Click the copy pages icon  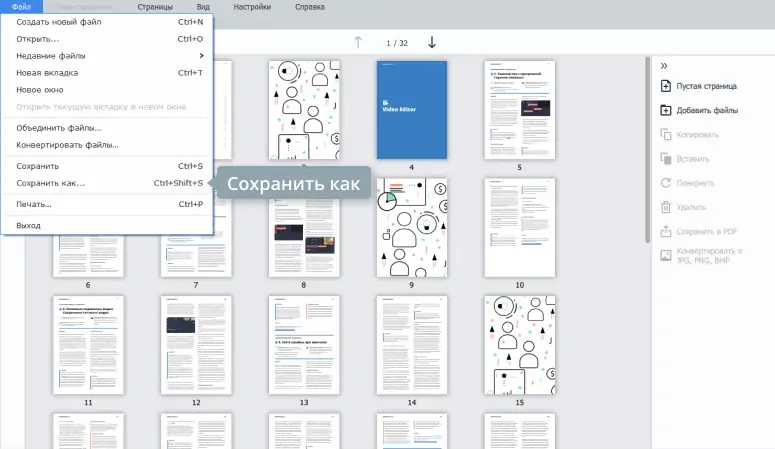click(x=666, y=134)
